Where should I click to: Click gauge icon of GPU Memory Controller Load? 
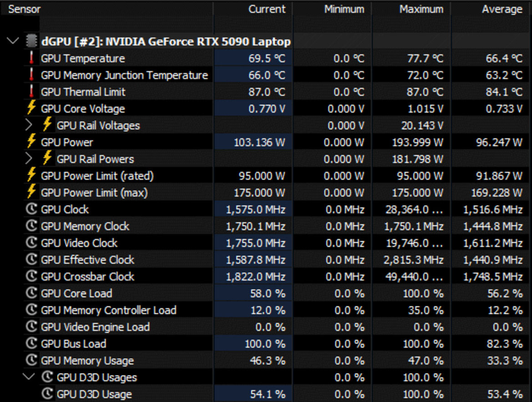(31, 310)
